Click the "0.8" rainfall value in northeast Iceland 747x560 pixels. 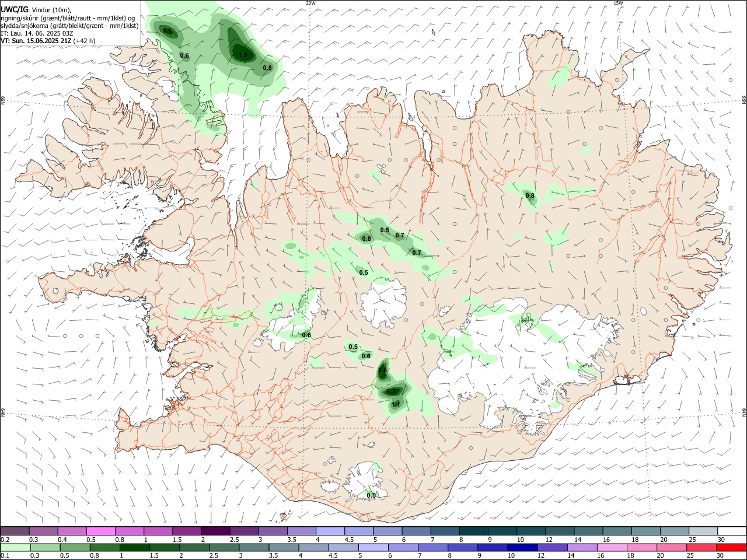pos(530,196)
